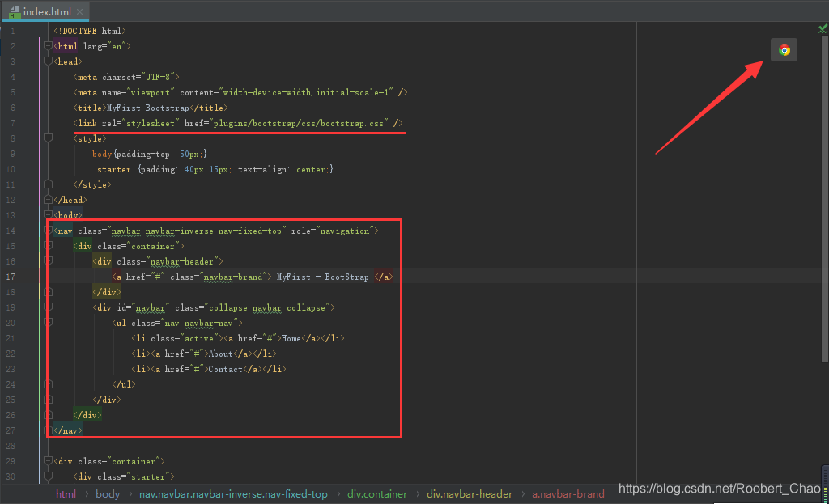
Task: Click line number 17 in the gutter
Action: tap(11, 277)
